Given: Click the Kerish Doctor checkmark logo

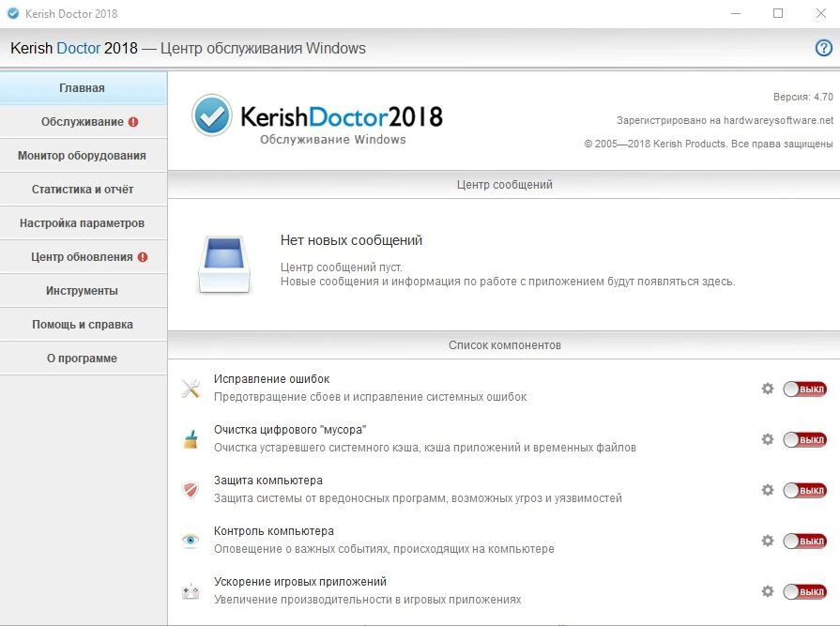Looking at the screenshot, I should 212,115.
